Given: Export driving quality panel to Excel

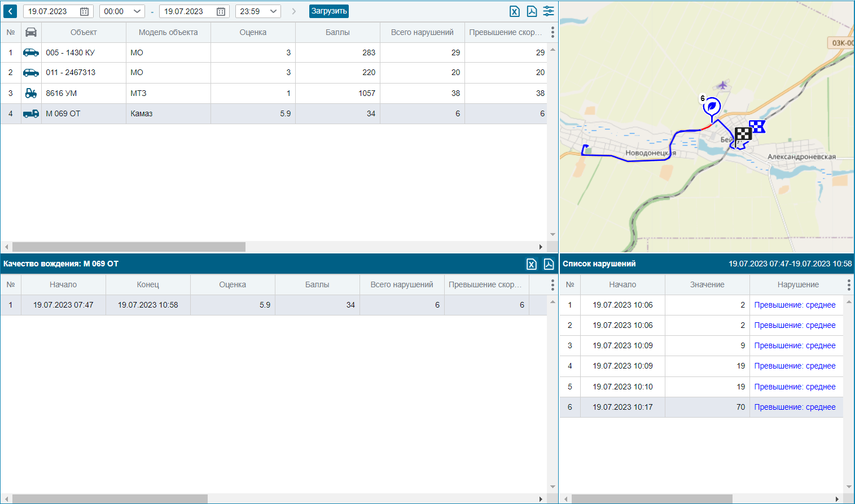Looking at the screenshot, I should tap(532, 264).
